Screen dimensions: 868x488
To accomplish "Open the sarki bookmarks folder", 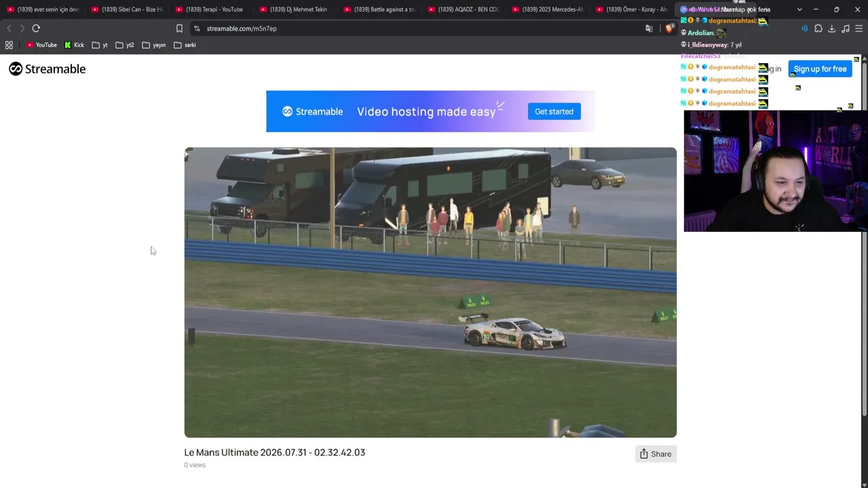I will 185,45.
